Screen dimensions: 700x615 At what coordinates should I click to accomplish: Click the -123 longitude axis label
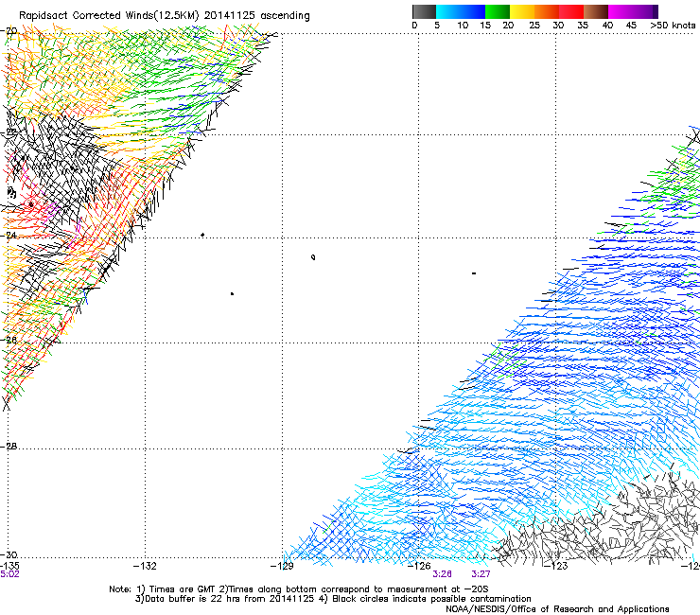[x=556, y=567]
